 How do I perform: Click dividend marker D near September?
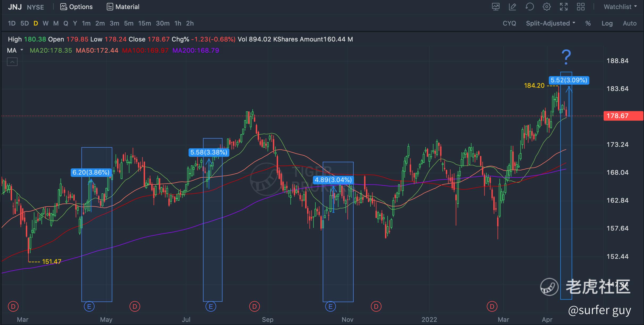pyautogui.click(x=255, y=307)
